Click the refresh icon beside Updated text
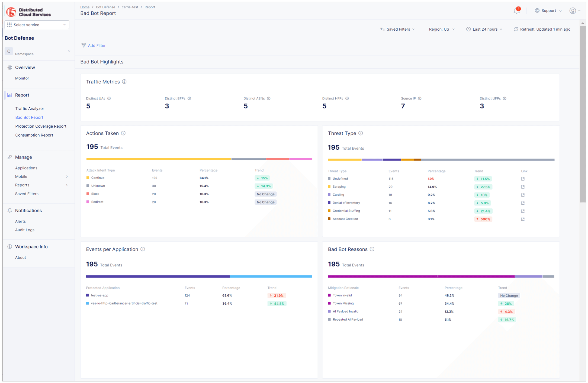 point(516,29)
